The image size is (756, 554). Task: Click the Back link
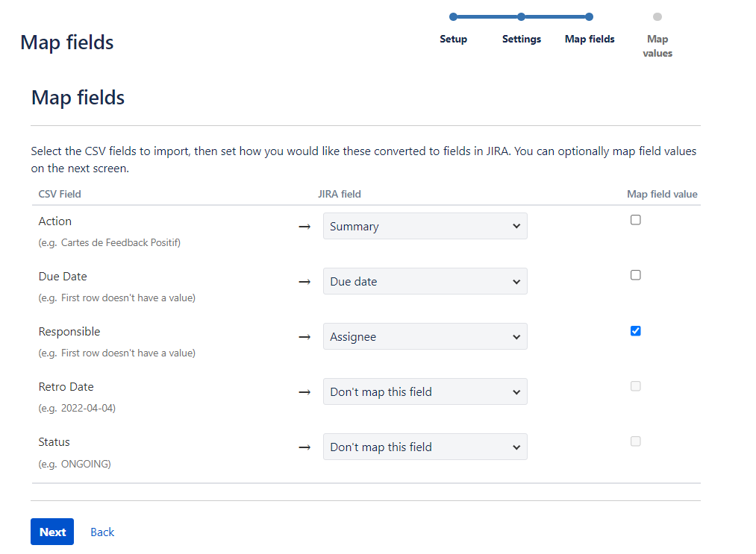click(101, 532)
